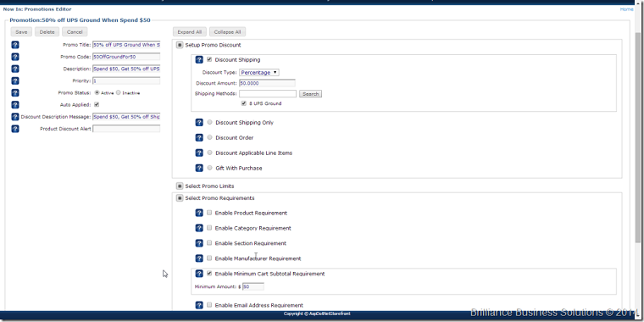
Task: Open help icon for Discount Shipping
Action: (x=199, y=60)
